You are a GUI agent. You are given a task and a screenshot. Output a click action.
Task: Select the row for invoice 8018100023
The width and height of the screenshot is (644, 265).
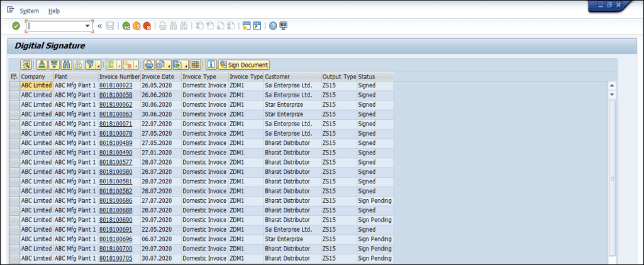(14, 85)
